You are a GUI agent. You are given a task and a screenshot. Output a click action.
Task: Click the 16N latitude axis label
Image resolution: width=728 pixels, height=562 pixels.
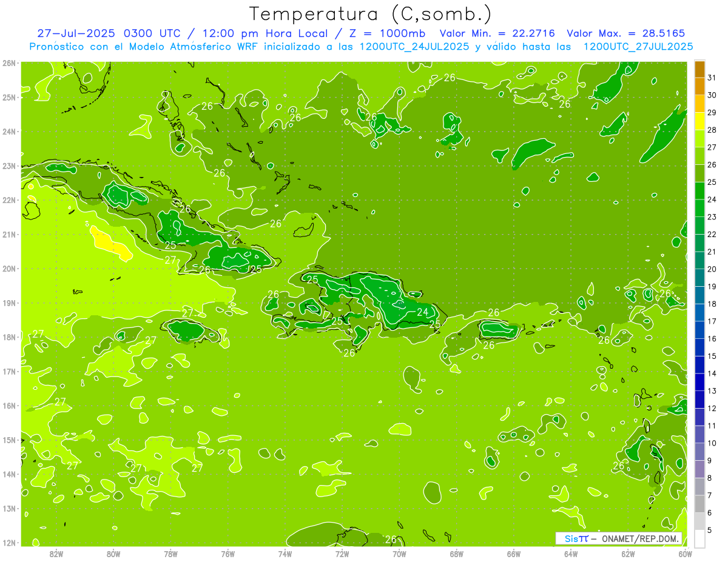(x=8, y=406)
